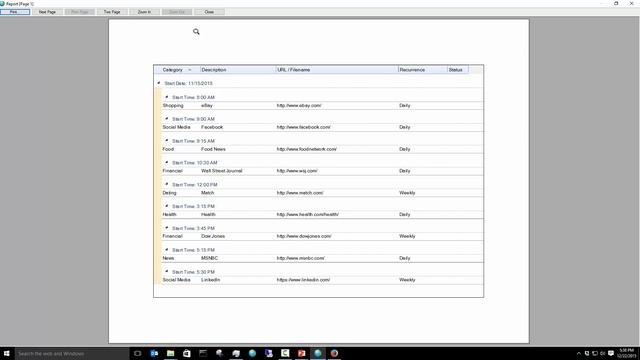Click the Daily recurrence in the eBay row
The height and width of the screenshot is (360, 640).
404,105
